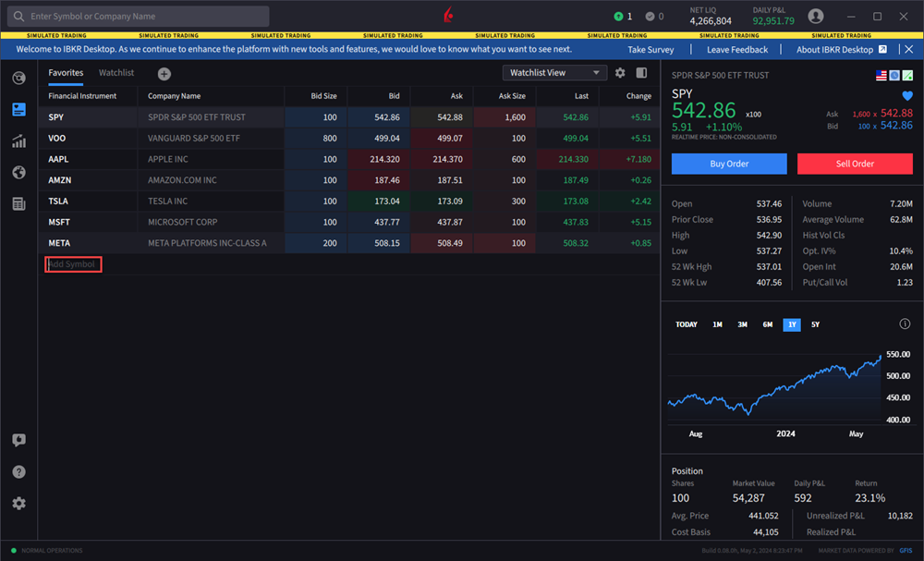Open the Watchlist View dropdown
Viewport: 924px width, 561px height.
click(554, 72)
